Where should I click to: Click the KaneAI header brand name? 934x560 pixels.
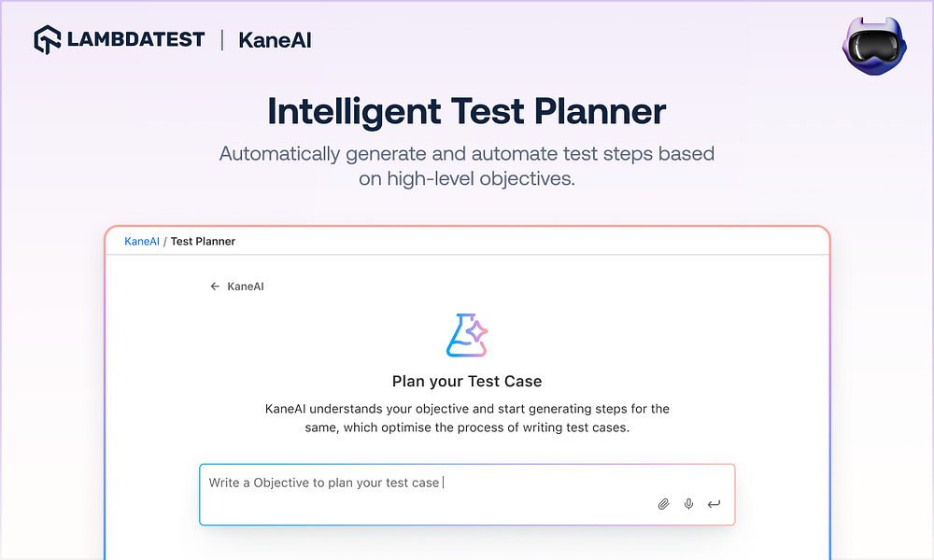coord(275,41)
